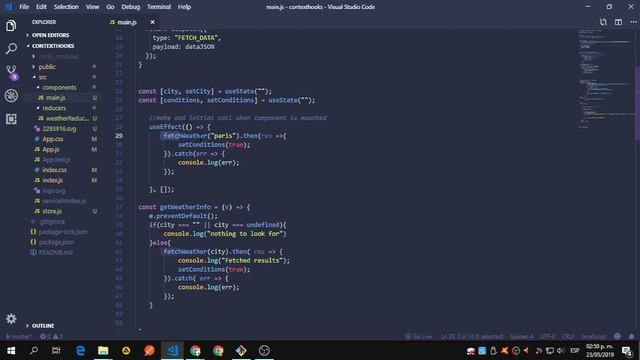The height and width of the screenshot is (360, 640).
Task: Expand the node_modules folder
Action: coord(58,56)
